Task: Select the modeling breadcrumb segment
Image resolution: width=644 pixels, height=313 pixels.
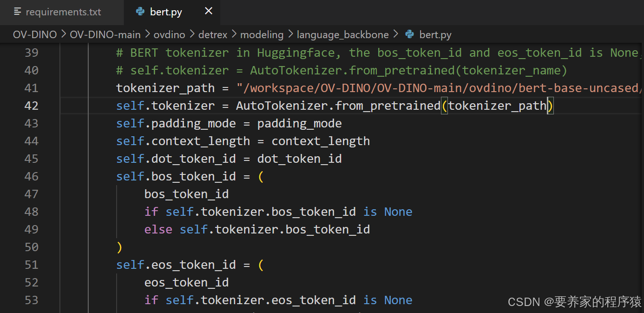Action: [262, 34]
